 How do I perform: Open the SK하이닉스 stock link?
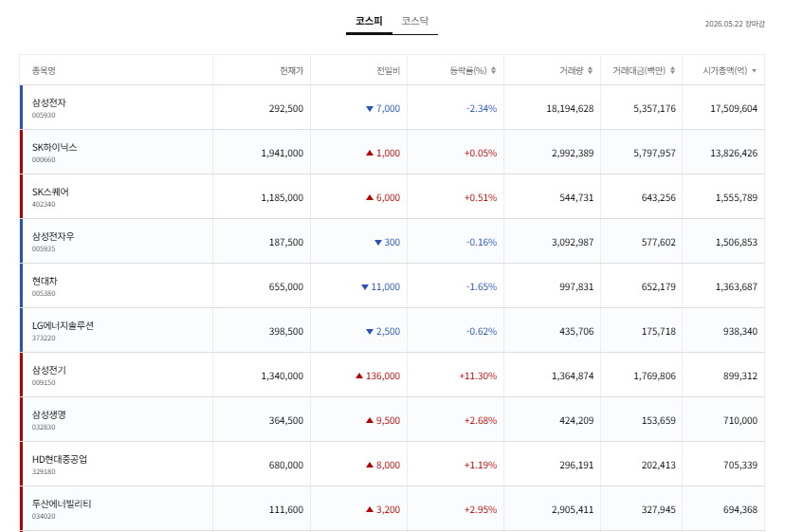coord(55,147)
